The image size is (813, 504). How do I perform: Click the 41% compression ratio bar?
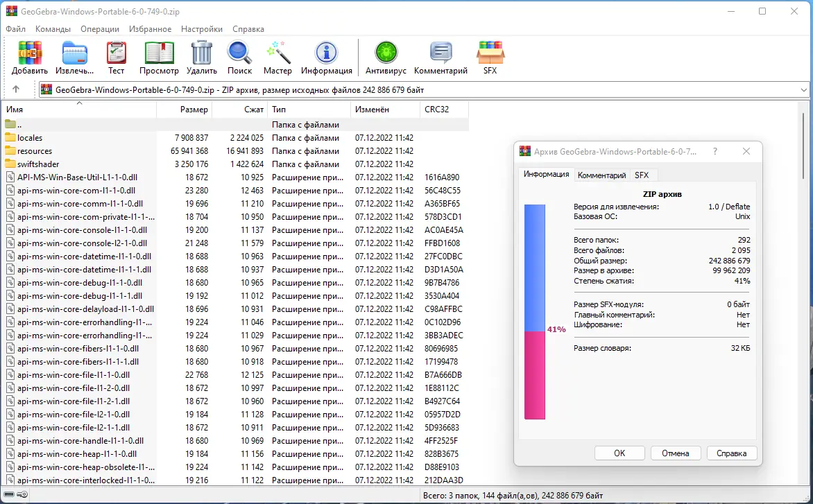[535, 311]
